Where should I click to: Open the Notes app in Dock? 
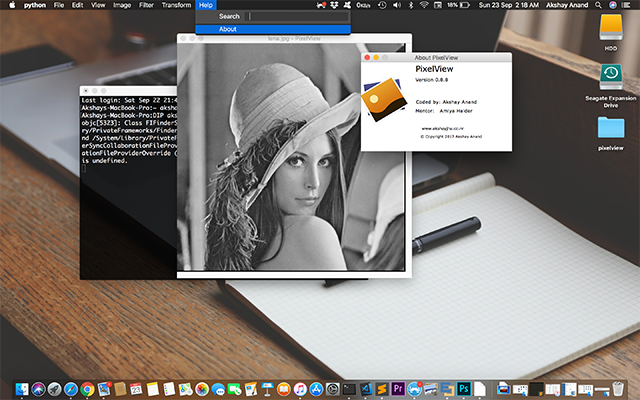pyautogui.click(x=152, y=389)
